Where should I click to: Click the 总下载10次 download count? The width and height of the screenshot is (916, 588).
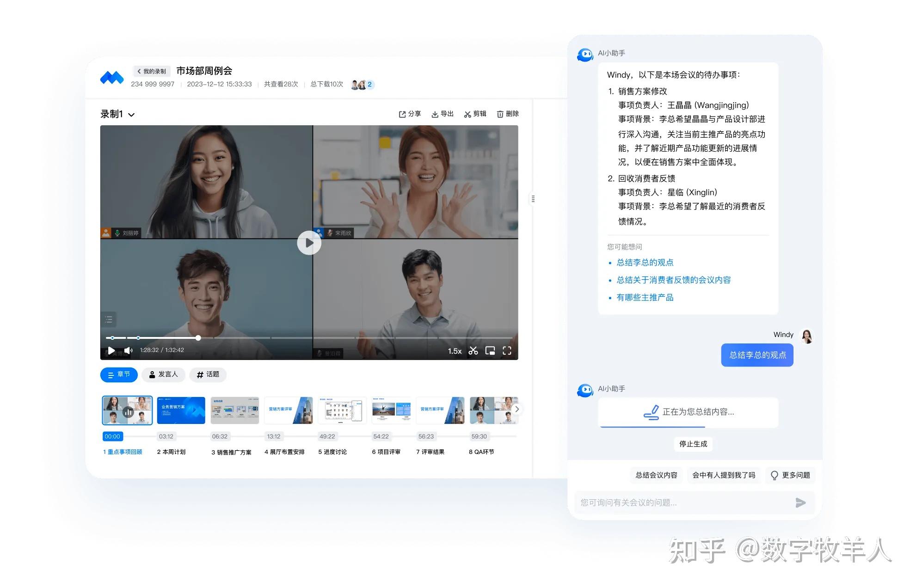(x=326, y=85)
